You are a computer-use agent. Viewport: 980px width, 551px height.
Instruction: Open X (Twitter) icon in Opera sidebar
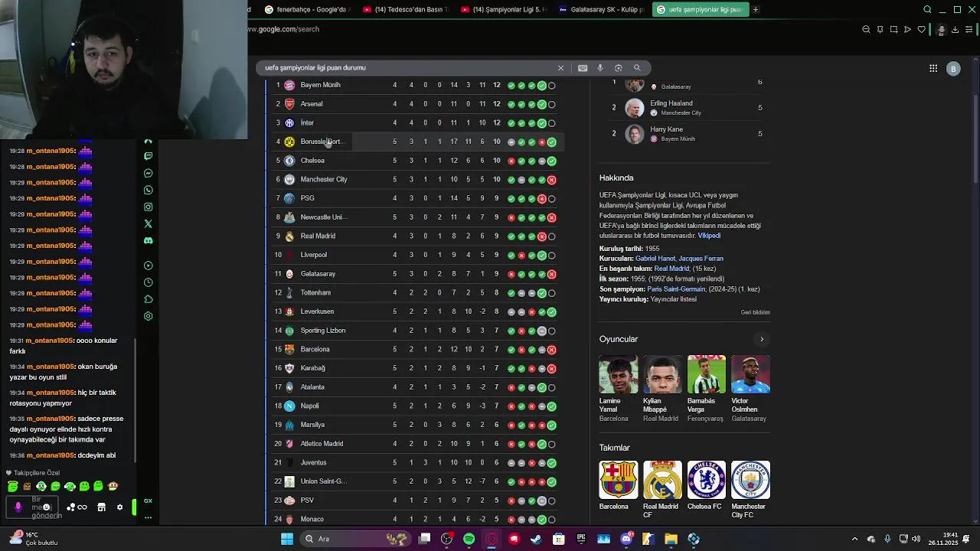pyautogui.click(x=148, y=223)
